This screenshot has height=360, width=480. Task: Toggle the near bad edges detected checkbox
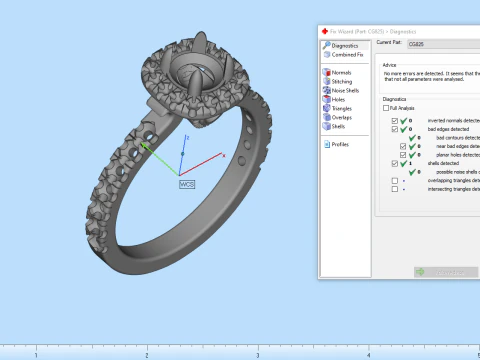click(x=403, y=146)
